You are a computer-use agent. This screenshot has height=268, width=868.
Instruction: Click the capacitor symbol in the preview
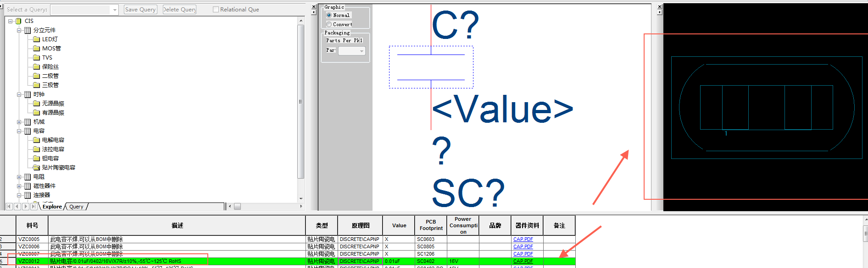[x=431, y=67]
